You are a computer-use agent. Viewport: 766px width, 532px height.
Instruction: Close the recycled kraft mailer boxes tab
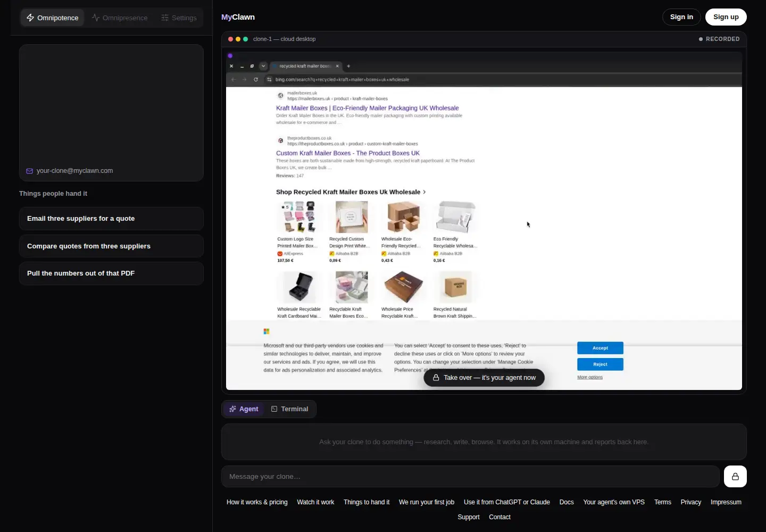(337, 66)
